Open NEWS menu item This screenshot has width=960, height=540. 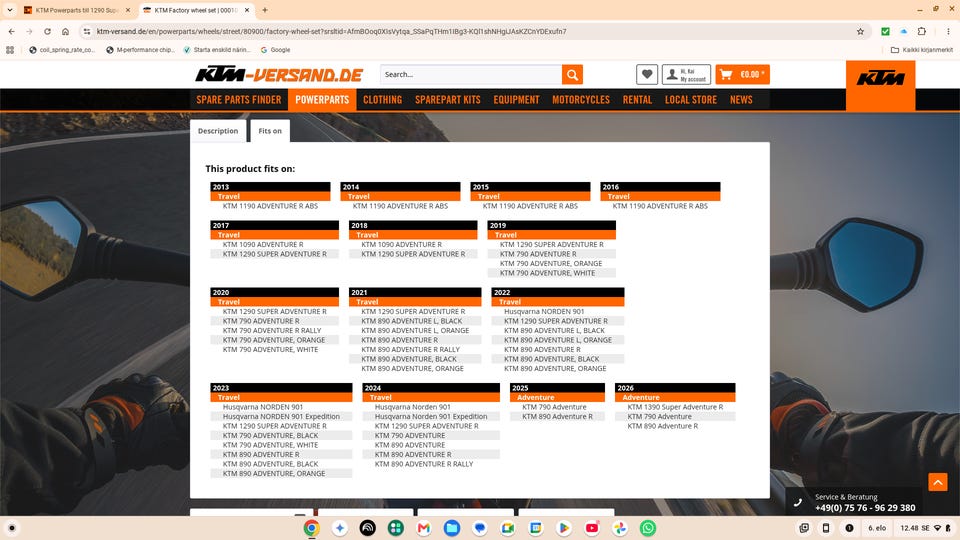[x=741, y=100]
